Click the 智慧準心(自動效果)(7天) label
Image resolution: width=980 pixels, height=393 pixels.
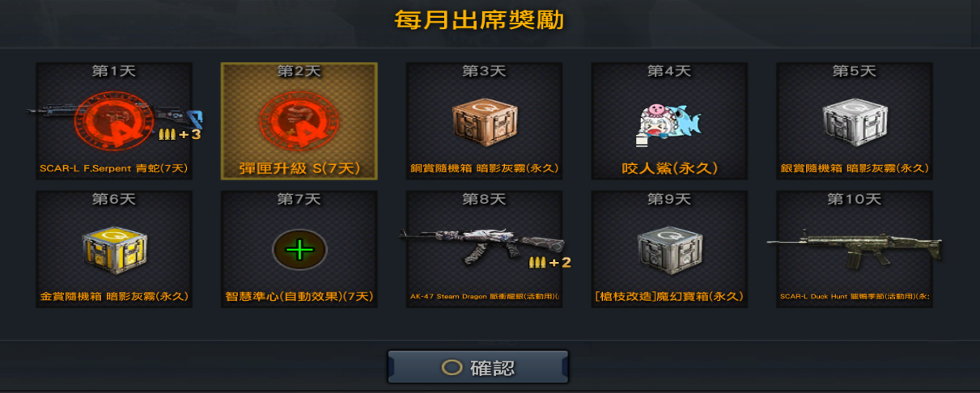point(299,297)
